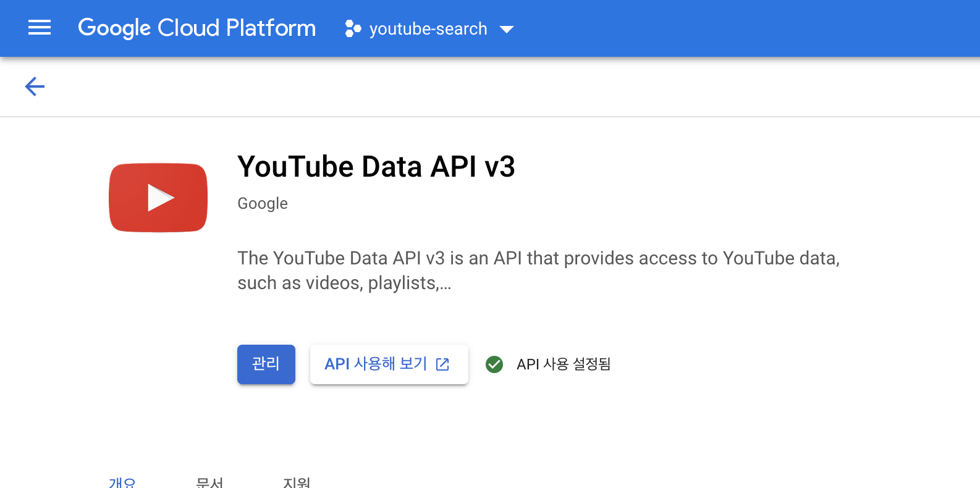Open the 지원 tab
This screenshot has height=488, width=980.
pyautogui.click(x=297, y=482)
